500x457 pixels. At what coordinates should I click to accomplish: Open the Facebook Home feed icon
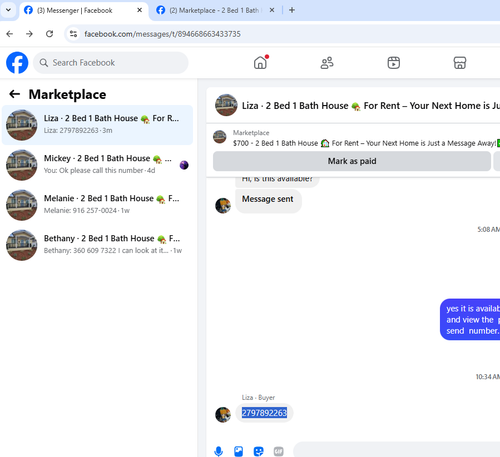click(260, 62)
